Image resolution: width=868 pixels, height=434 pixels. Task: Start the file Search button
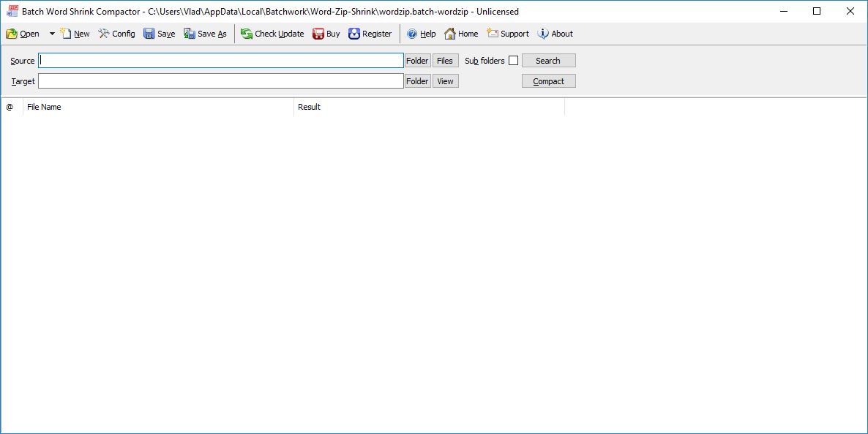[x=549, y=61]
